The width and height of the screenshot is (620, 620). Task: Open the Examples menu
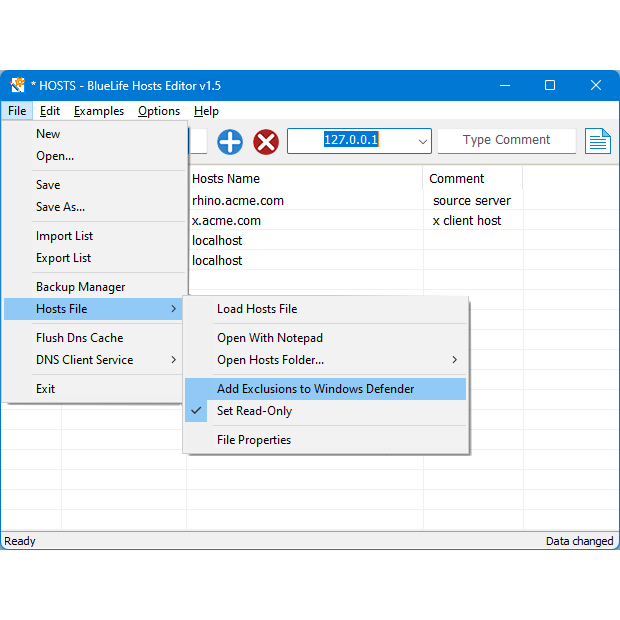pos(99,111)
